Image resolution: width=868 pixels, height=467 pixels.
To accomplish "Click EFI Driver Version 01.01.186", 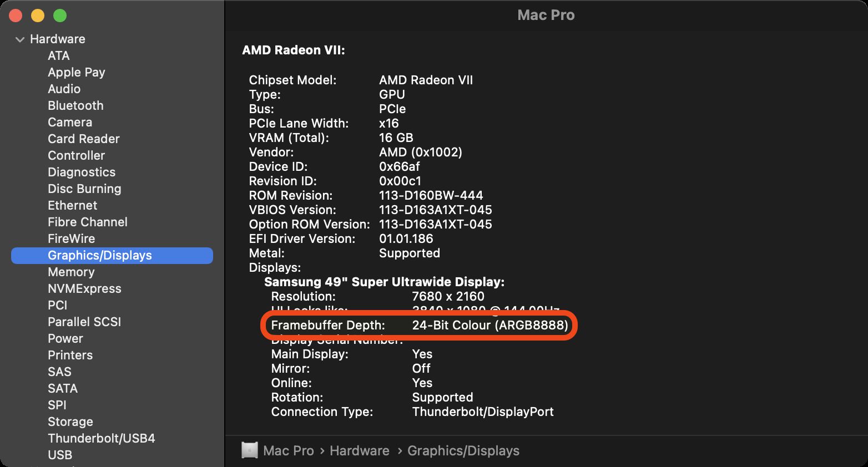I will pyautogui.click(x=406, y=239).
